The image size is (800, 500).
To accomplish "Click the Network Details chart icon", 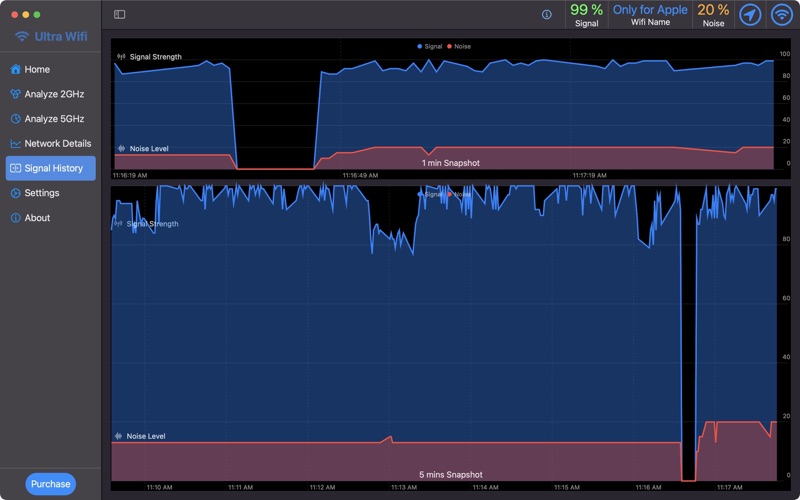I will tap(16, 143).
